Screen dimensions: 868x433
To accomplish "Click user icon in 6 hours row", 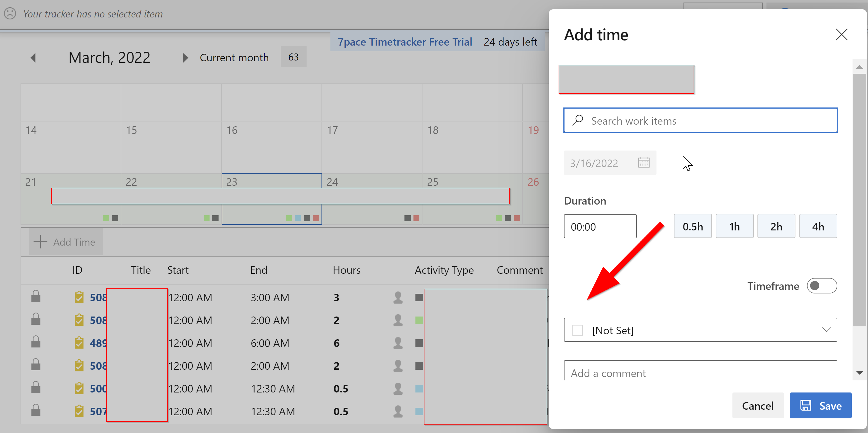I will (398, 343).
